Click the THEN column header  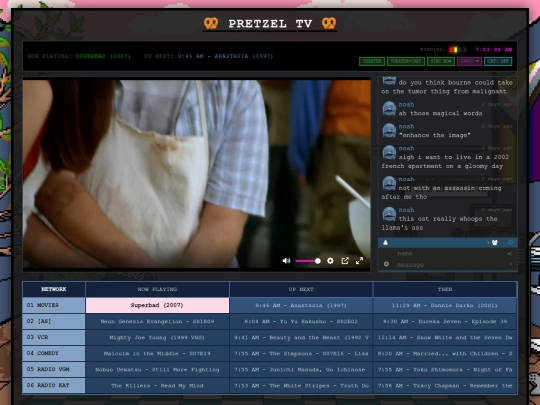445,289
